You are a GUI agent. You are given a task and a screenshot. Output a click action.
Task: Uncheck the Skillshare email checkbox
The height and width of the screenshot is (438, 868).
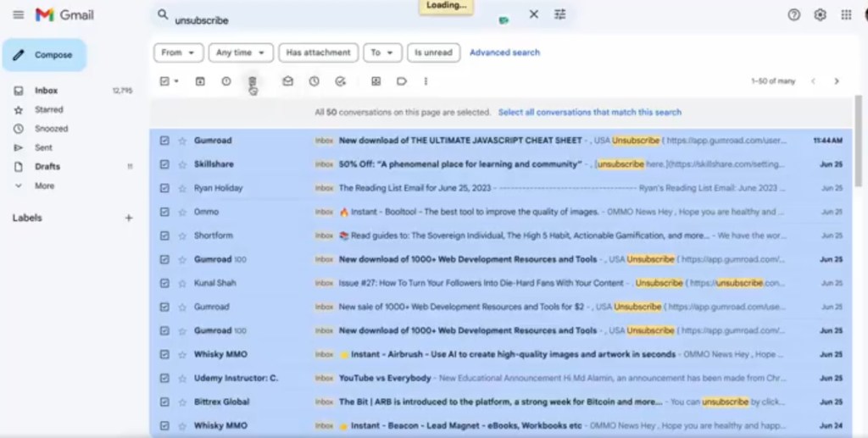click(x=164, y=164)
